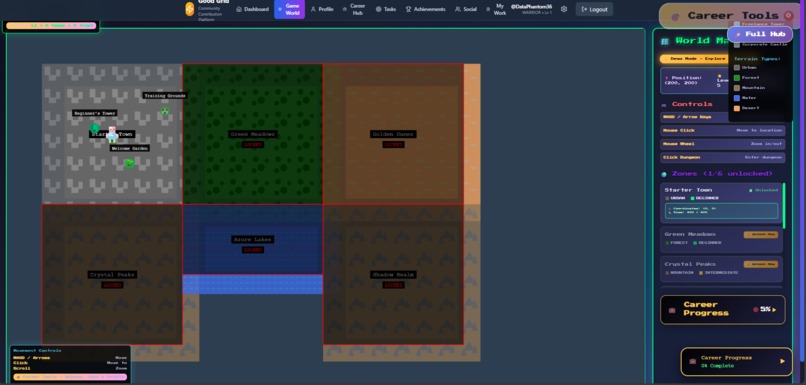The image size is (806, 385).
Task: Click the stats pill at top-left corner
Action: [x=51, y=25]
